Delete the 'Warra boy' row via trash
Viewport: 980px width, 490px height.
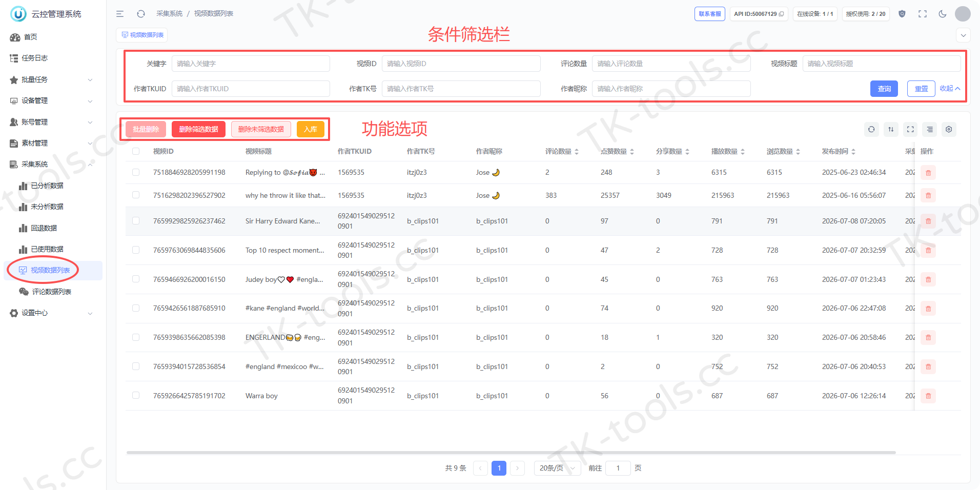coord(928,396)
